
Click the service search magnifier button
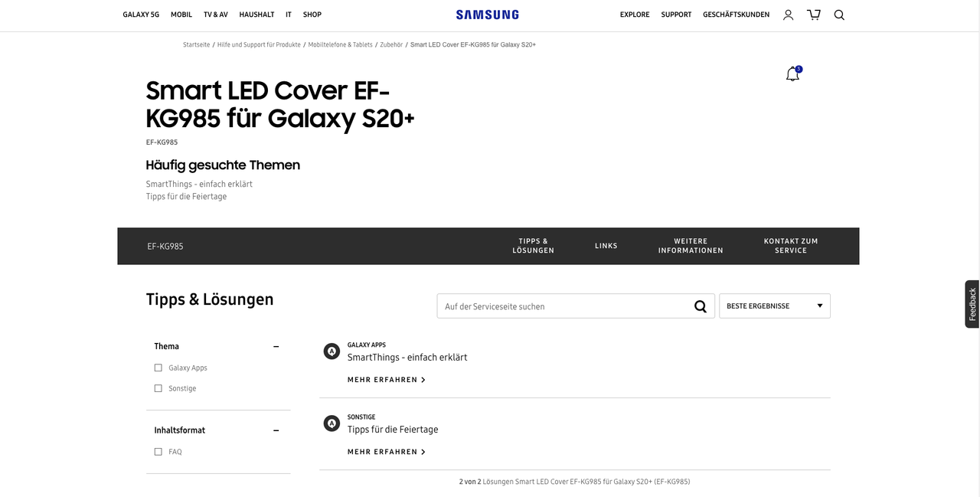(701, 306)
